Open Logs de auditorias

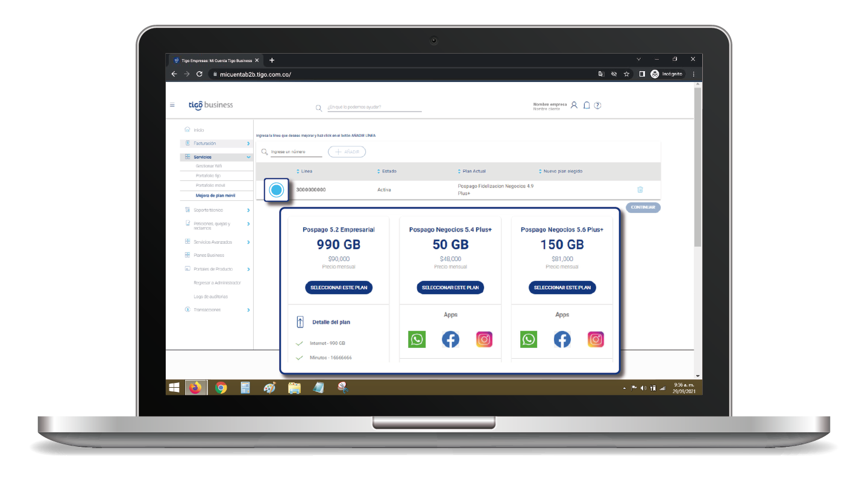[210, 297]
